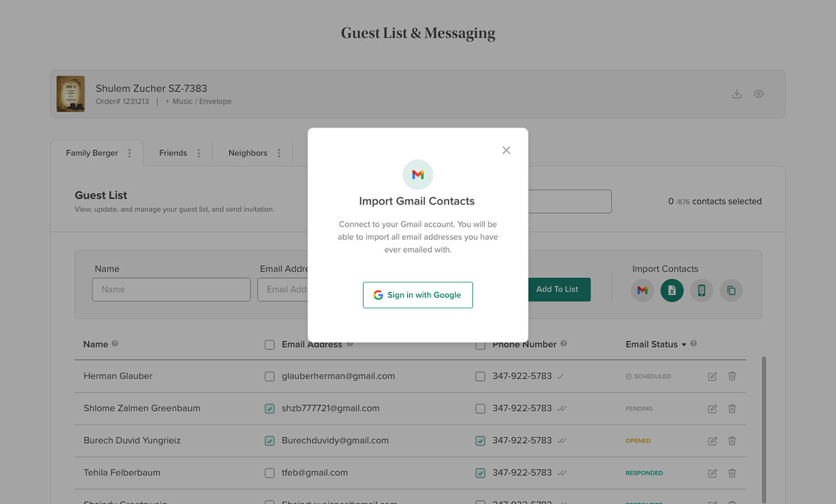Select email shzb777721@gmail.com
This screenshot has height=504, width=836.
click(330, 408)
